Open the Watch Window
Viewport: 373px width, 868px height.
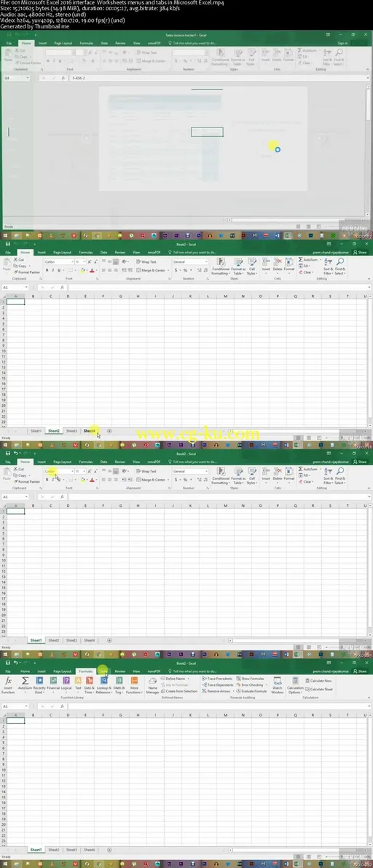point(278,684)
